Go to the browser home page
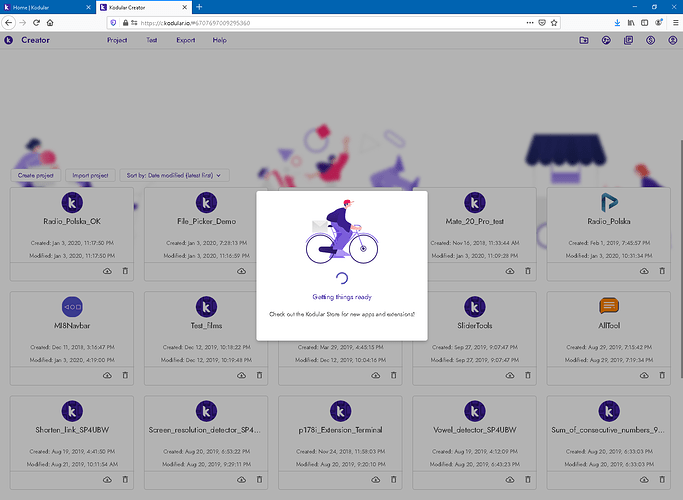This screenshot has height=500, width=683. [50, 23]
